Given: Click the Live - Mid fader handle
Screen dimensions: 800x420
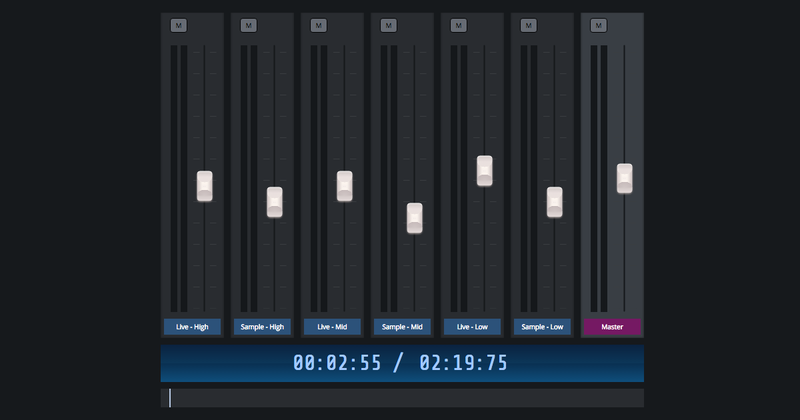Looking at the screenshot, I should click(x=345, y=186).
